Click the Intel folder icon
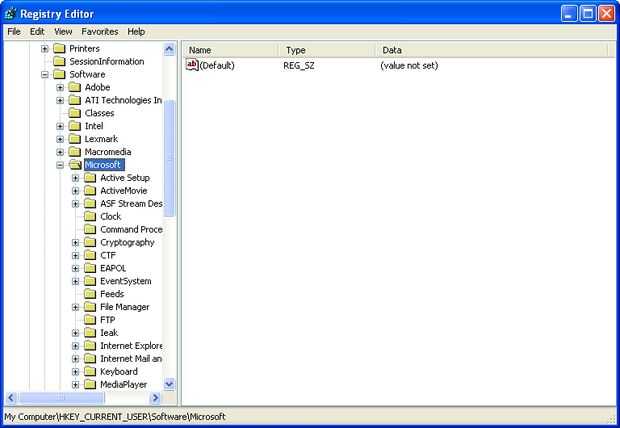This screenshot has width=620, height=428. [x=75, y=126]
